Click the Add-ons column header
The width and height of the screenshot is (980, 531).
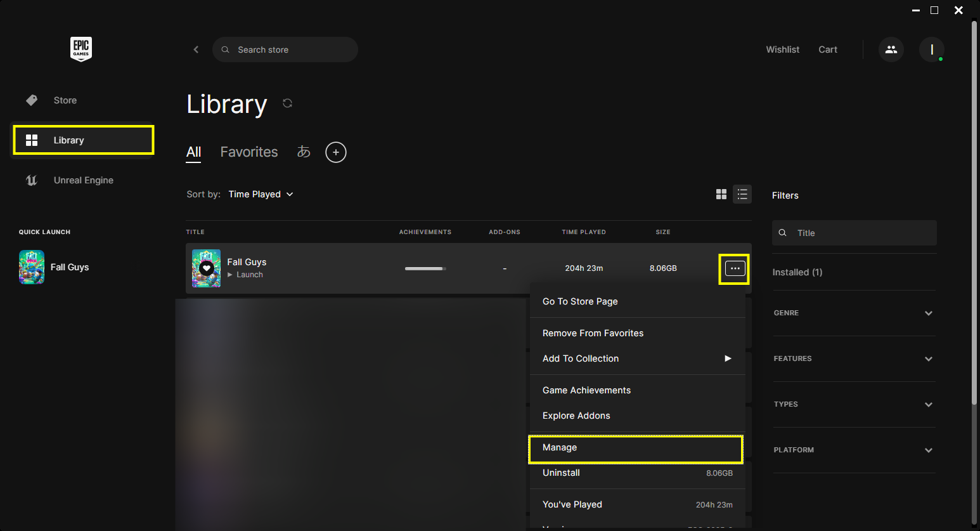(505, 232)
